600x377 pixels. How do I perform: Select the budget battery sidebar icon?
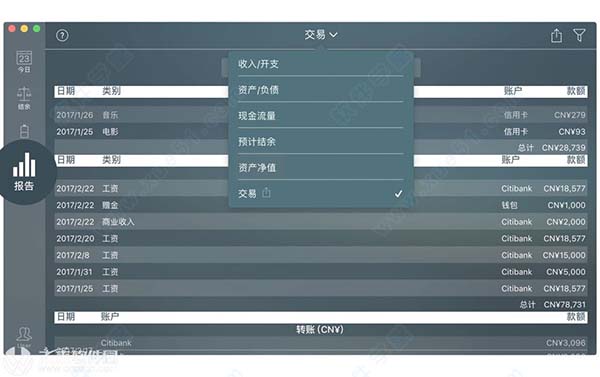click(24, 131)
